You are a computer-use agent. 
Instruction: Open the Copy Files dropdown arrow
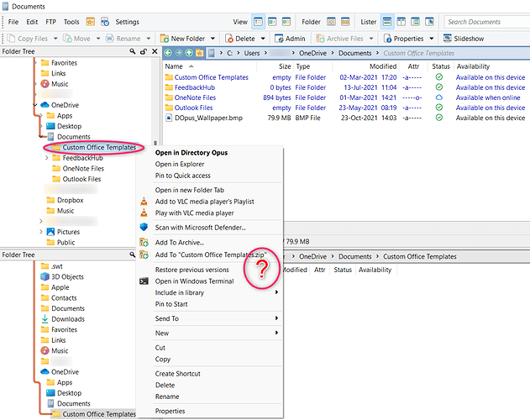click(x=55, y=39)
